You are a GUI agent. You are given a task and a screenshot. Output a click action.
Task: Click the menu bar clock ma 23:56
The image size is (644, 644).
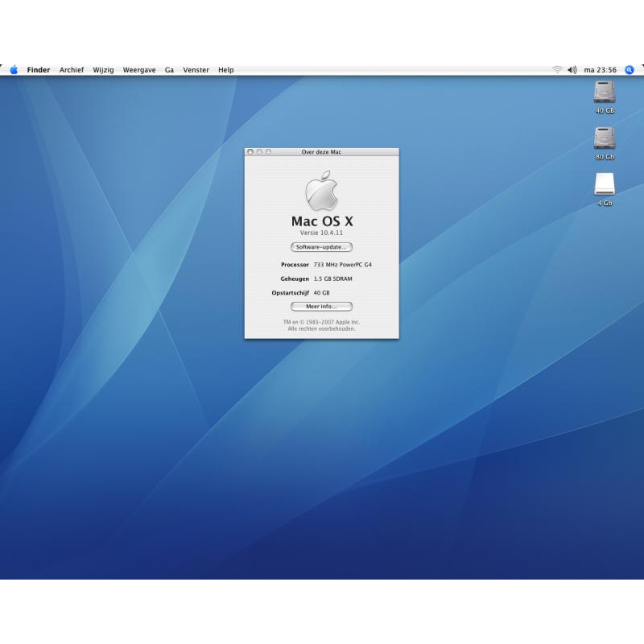point(600,70)
